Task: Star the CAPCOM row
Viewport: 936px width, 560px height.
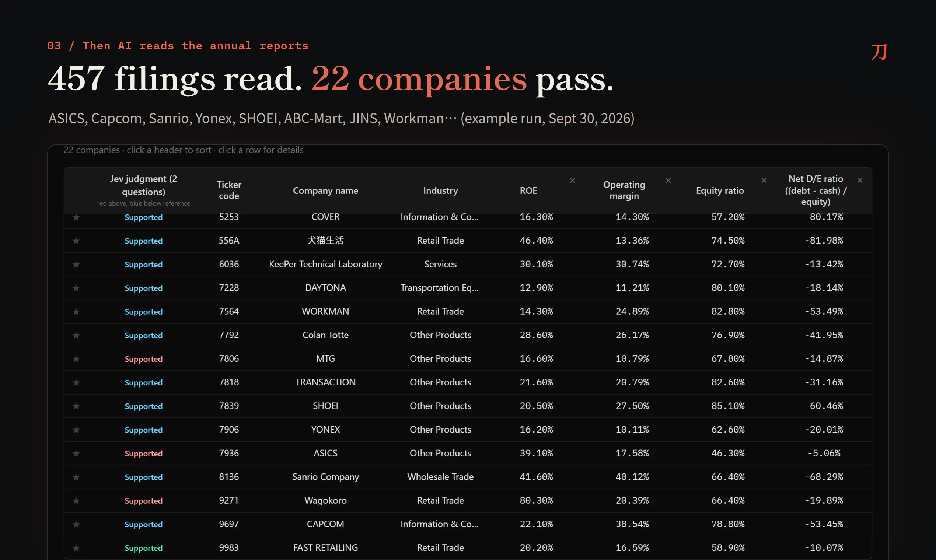Action: pos(76,525)
